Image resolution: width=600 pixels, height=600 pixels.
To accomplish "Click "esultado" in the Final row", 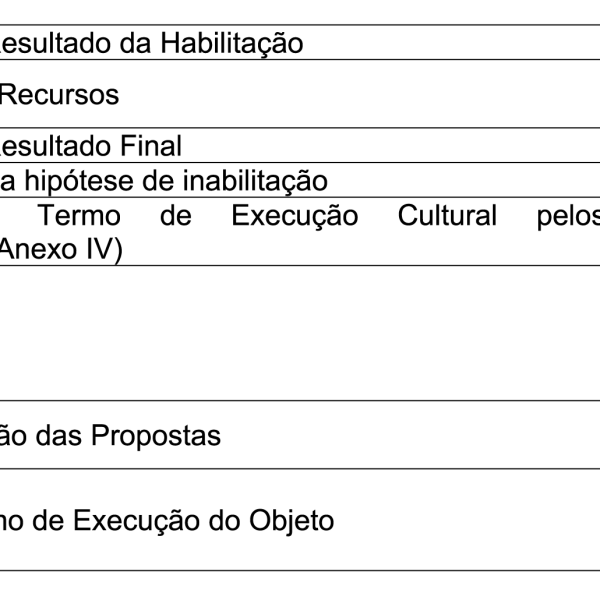I will (48, 146).
